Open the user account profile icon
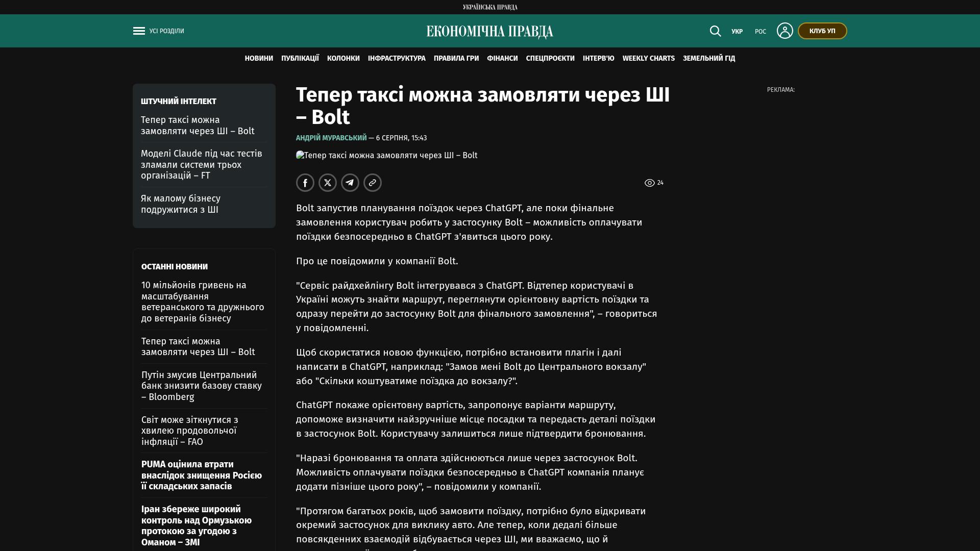This screenshot has width=980, height=551. click(785, 31)
